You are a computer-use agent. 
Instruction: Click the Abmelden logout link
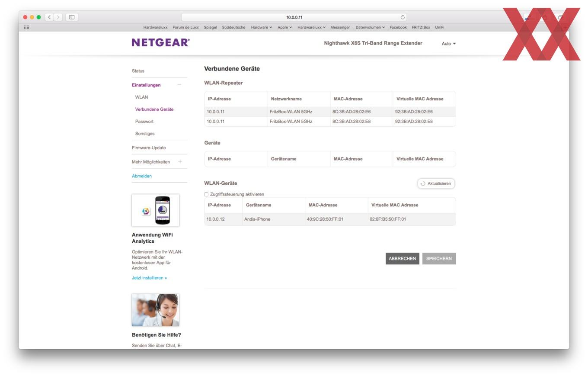(142, 176)
